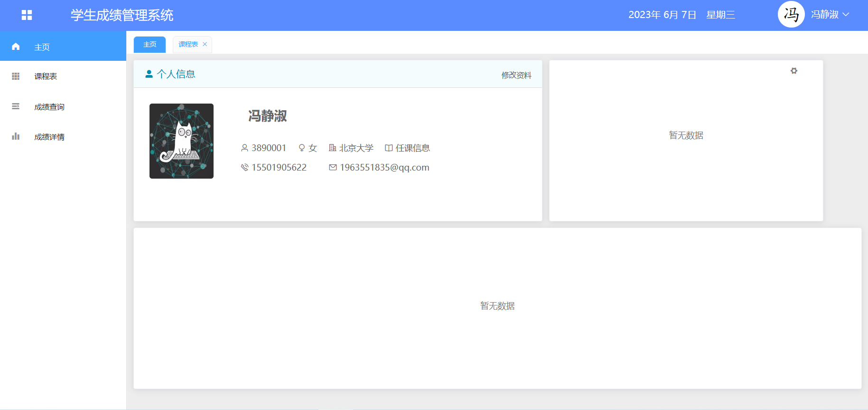
Task: Click the book icon beside 任课信息
Action: tap(389, 148)
